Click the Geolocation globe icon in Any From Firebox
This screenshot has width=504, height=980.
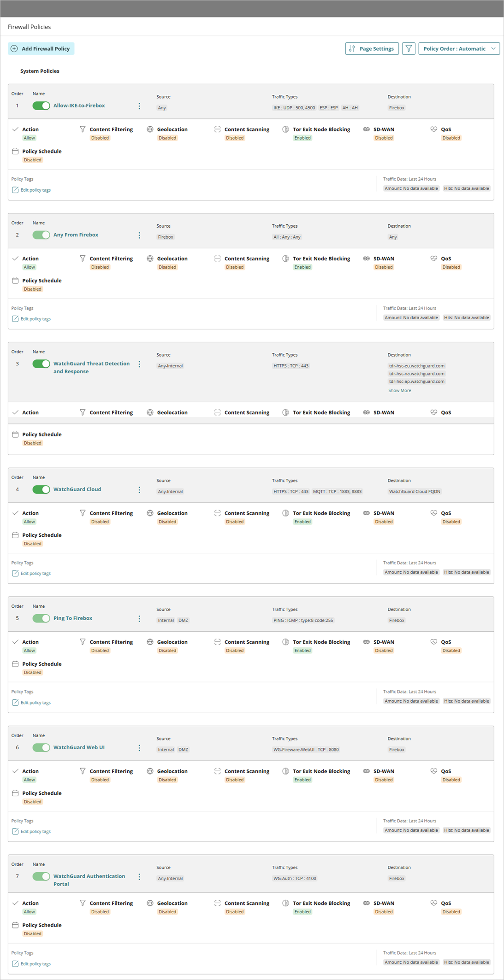[150, 258]
